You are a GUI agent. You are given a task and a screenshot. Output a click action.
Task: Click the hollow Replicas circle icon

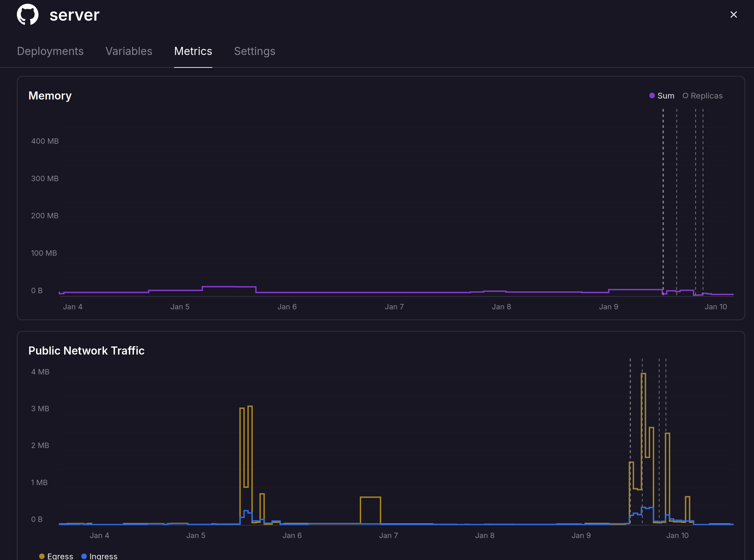[686, 95]
